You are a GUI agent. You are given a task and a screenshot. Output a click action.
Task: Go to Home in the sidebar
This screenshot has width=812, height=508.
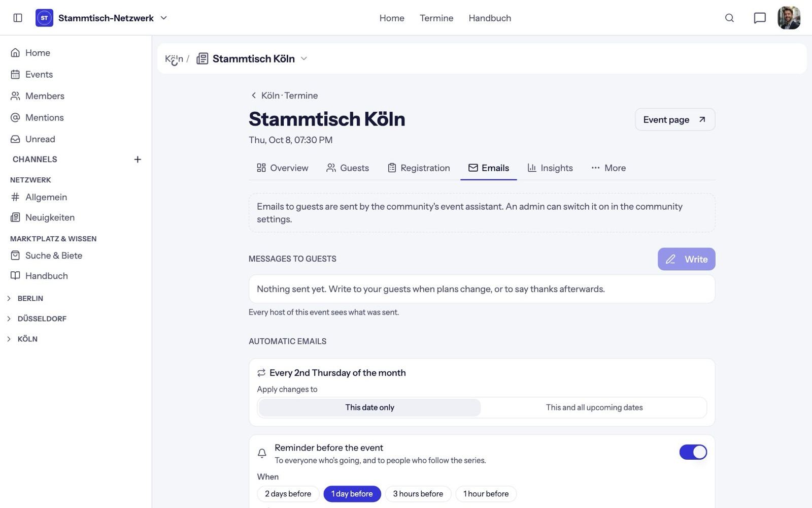(x=76, y=53)
